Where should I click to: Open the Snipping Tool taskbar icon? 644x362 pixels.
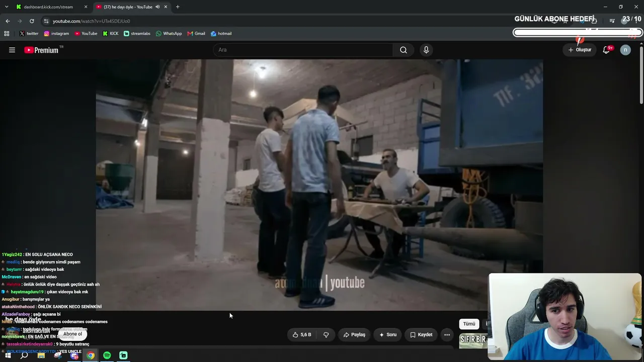58,355
